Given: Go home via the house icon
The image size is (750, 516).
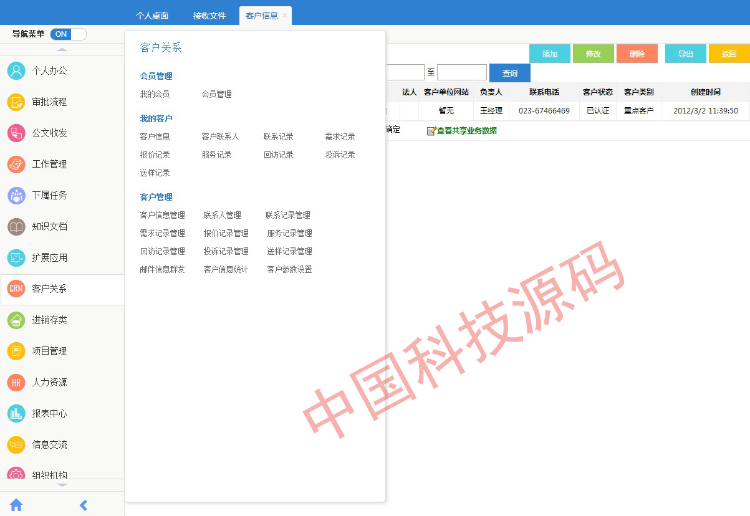Looking at the screenshot, I should pos(16,505).
